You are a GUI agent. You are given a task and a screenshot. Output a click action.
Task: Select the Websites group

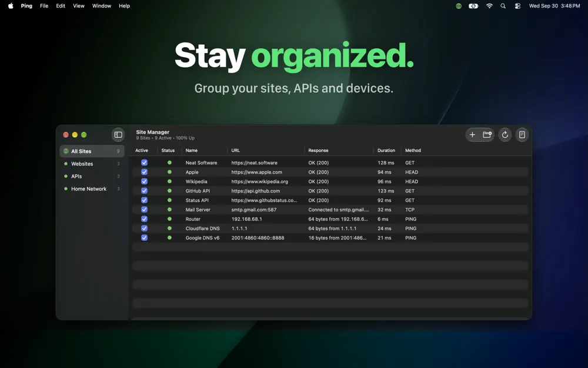(x=92, y=164)
